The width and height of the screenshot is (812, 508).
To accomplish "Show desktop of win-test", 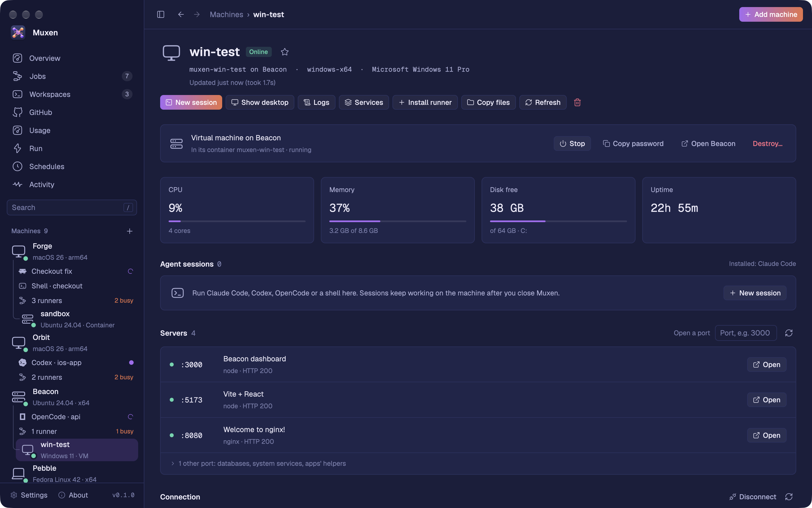I will point(260,102).
